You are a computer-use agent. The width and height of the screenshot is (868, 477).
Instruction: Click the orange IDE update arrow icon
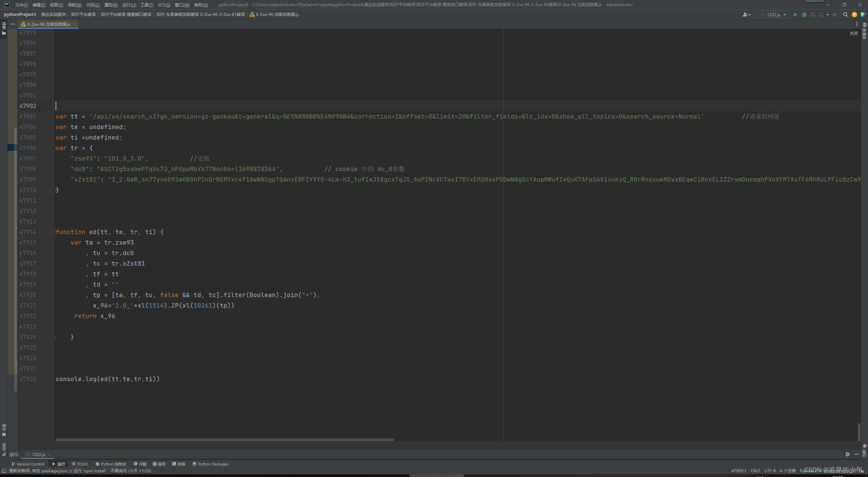tap(854, 15)
